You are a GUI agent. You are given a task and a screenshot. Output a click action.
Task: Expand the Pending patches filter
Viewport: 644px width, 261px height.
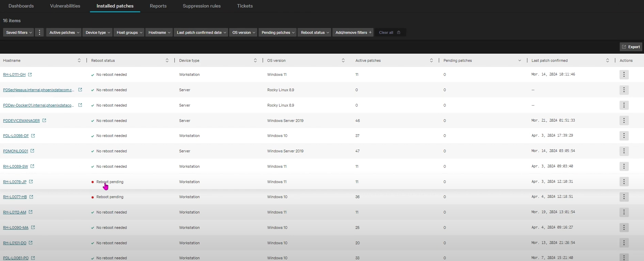(278, 32)
